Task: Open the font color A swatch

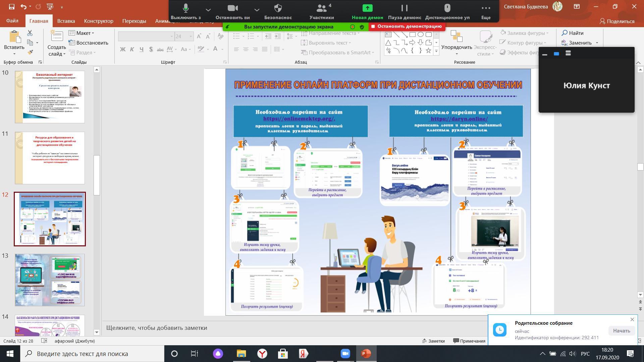Action: click(x=215, y=49)
